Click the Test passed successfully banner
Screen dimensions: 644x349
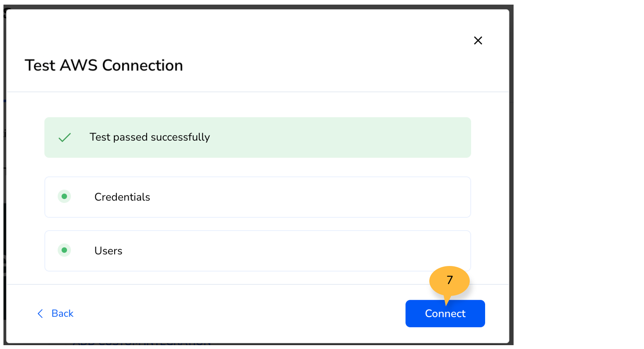click(x=258, y=138)
